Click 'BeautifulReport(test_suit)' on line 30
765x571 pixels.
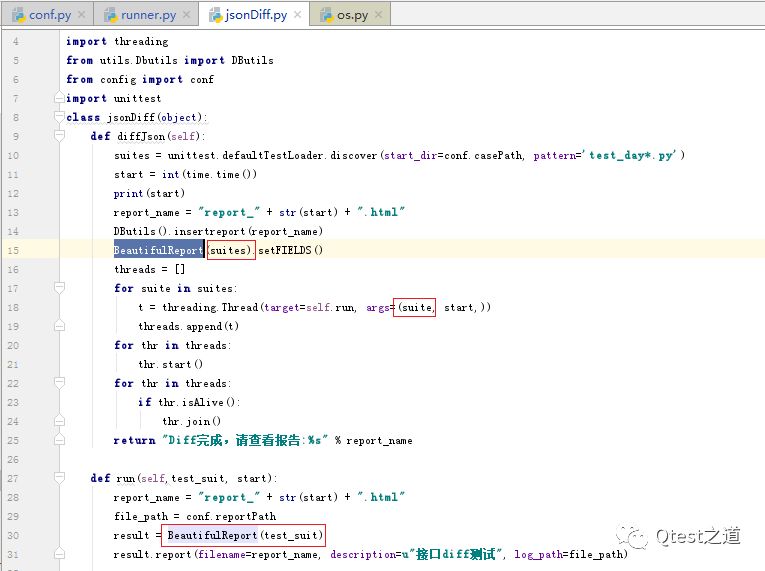(x=245, y=535)
